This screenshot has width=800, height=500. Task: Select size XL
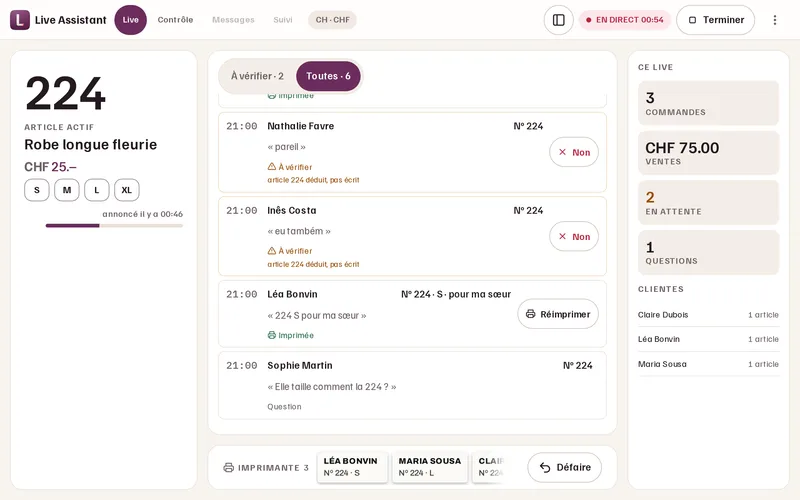(x=127, y=190)
